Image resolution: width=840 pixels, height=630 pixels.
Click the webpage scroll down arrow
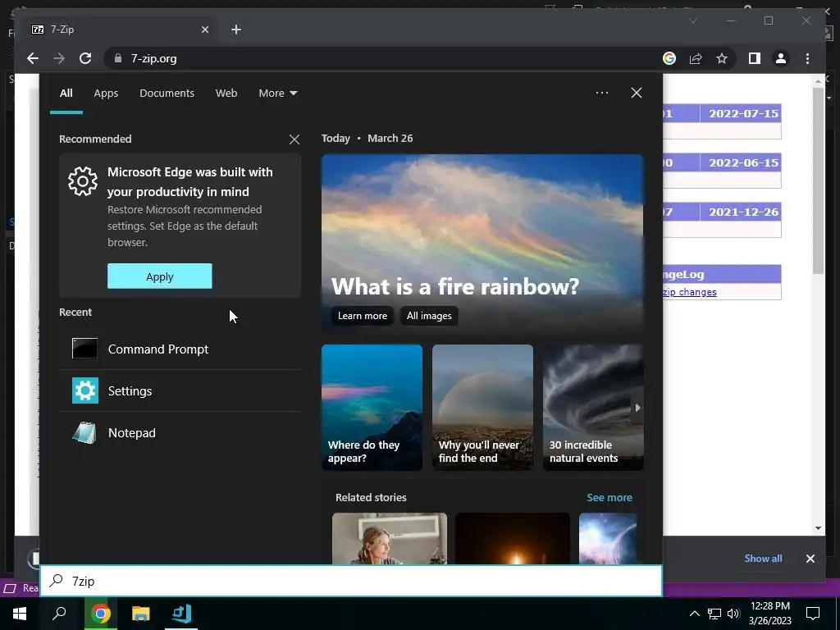pyautogui.click(x=818, y=528)
